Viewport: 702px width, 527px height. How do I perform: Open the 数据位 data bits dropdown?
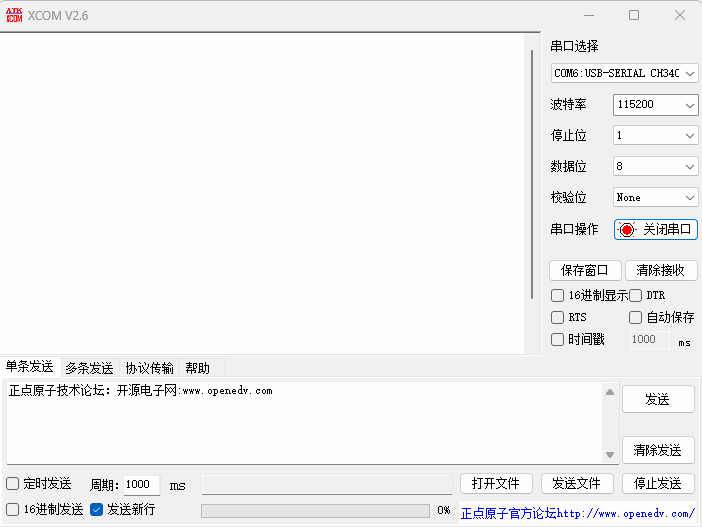(655, 167)
